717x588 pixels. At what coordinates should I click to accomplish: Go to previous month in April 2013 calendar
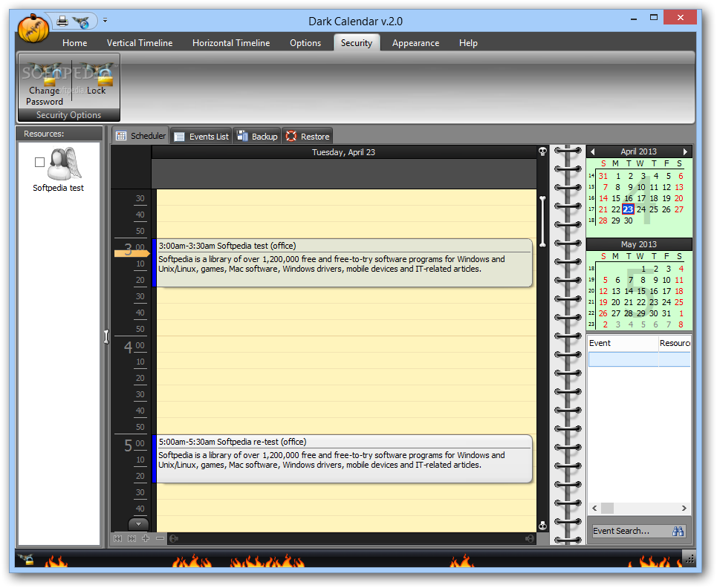593,151
